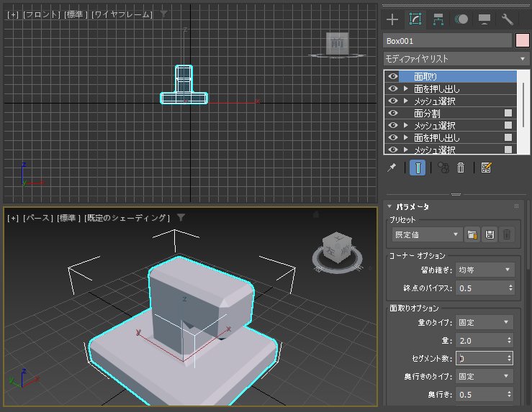Click the セグメント数 spinner arrows

[509, 359]
